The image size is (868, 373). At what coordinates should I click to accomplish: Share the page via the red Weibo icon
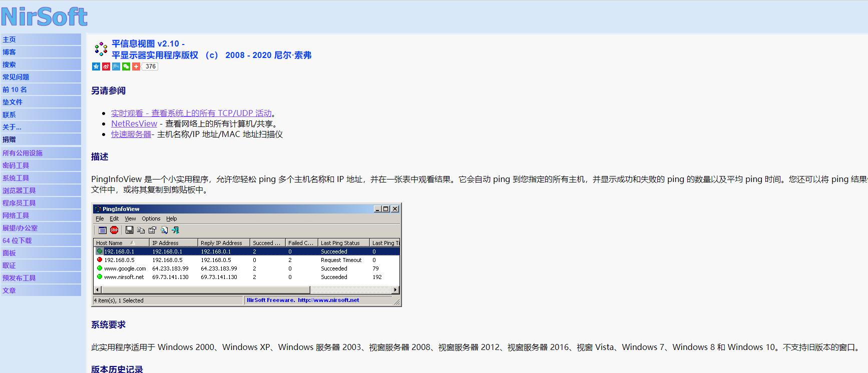pos(106,66)
